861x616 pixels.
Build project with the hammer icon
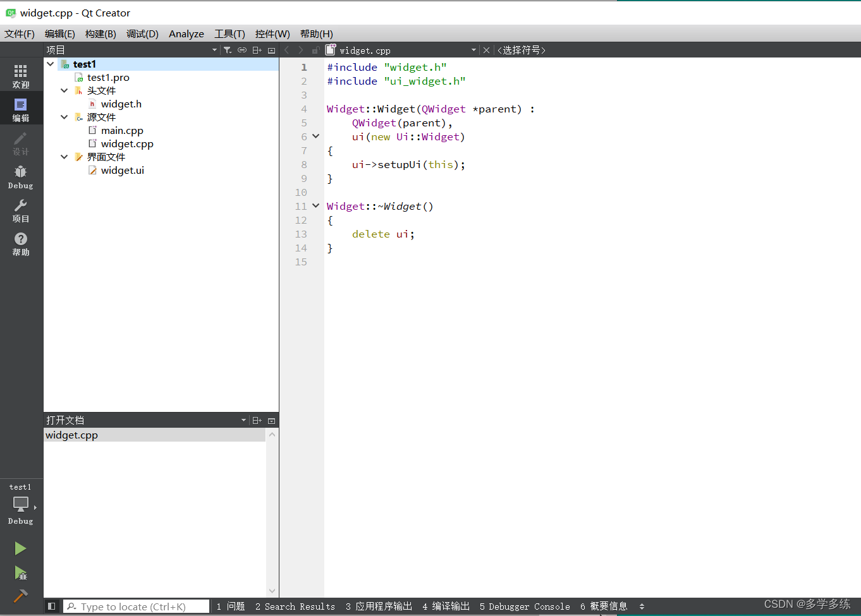tap(20, 596)
